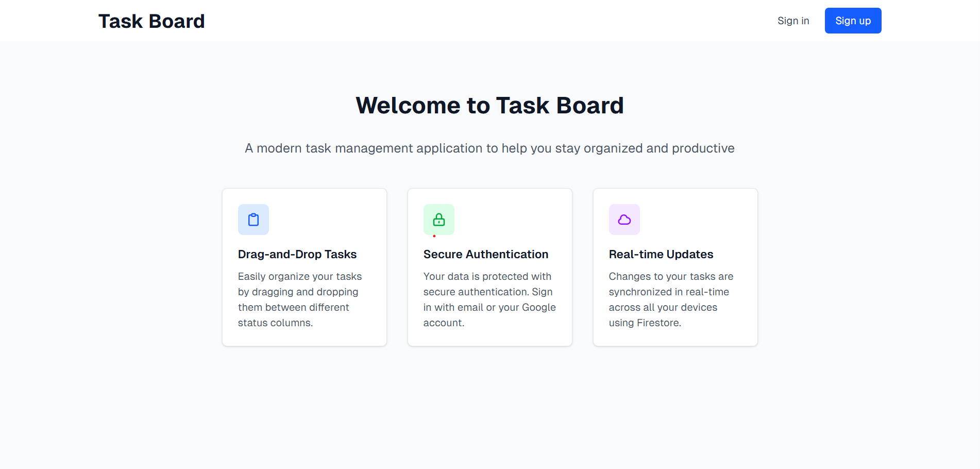This screenshot has height=469, width=980.
Task: Click the Sign up button
Action: point(853,21)
